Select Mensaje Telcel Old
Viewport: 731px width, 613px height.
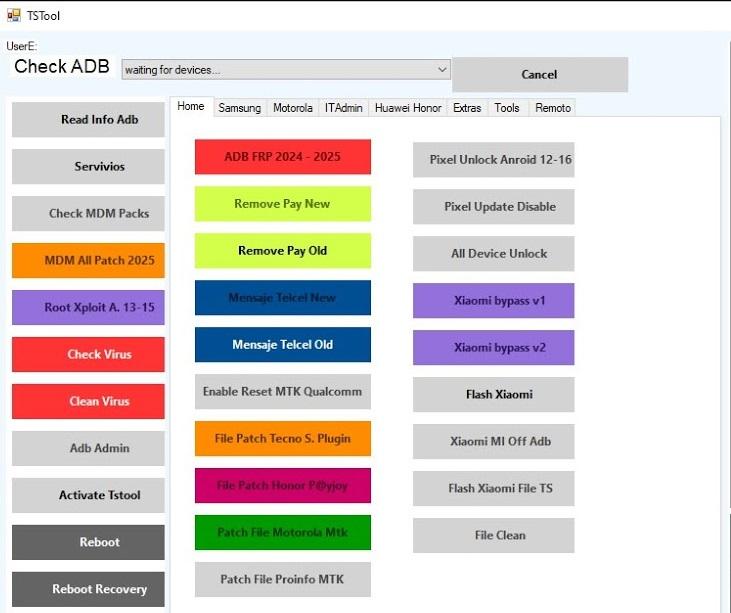pyautogui.click(x=283, y=344)
